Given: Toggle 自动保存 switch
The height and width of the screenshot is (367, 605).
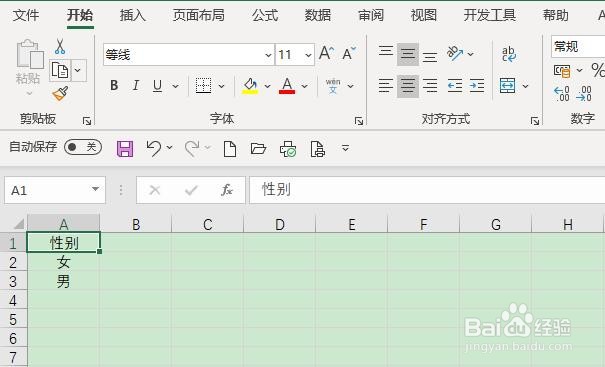Looking at the screenshot, I should [83, 147].
